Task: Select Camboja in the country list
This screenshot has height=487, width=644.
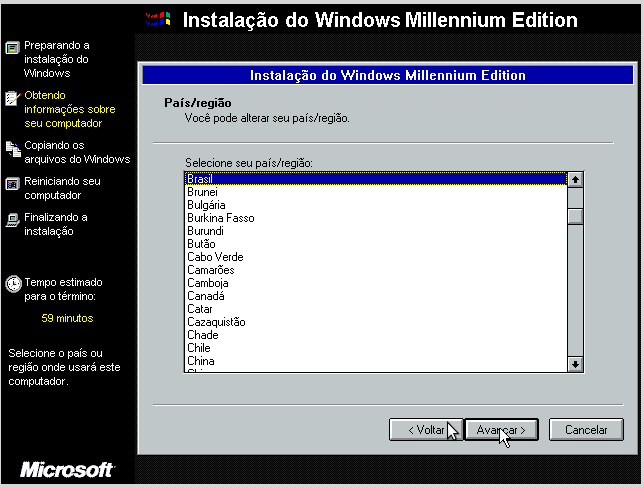Action: pyautogui.click(x=376, y=283)
